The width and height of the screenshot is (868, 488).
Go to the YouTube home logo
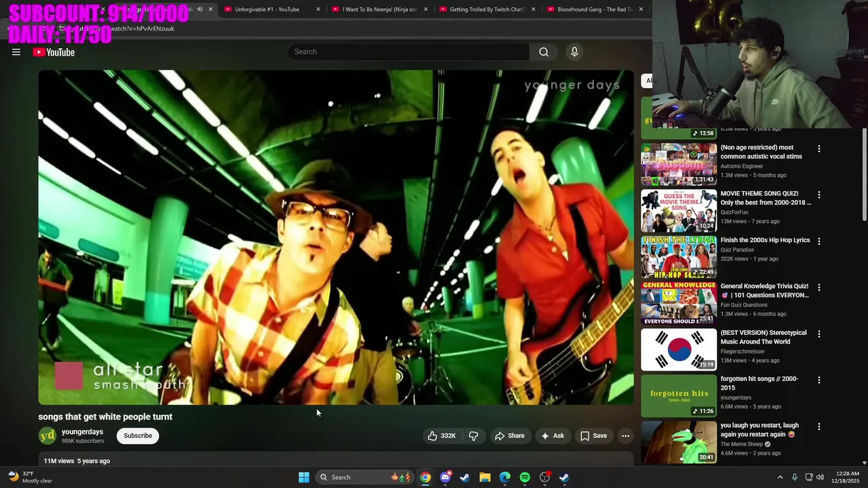coord(54,52)
